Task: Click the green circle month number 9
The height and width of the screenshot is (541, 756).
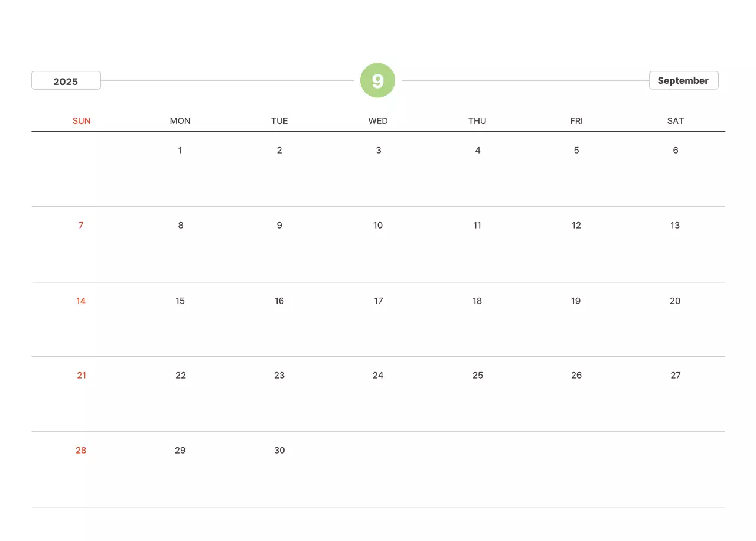Action: point(377,80)
